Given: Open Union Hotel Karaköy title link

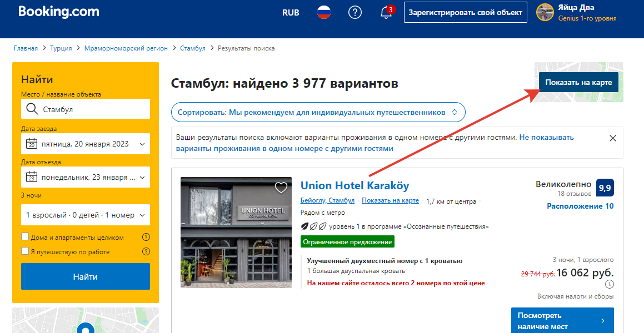Looking at the screenshot, I should (x=355, y=186).
